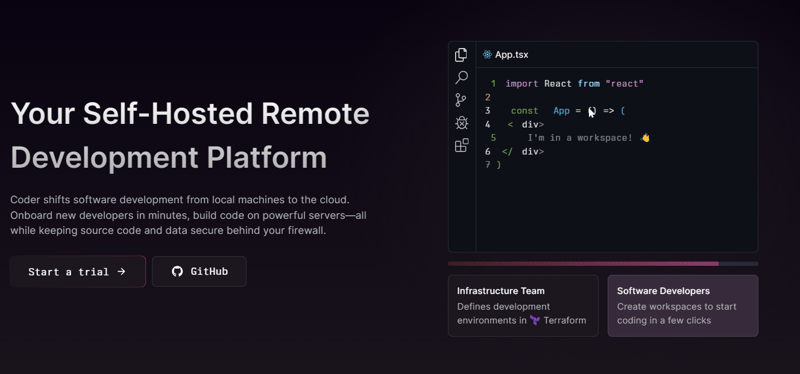Click "Create workspaces to start coding" description
The width and height of the screenshot is (800, 374).
[x=677, y=313]
